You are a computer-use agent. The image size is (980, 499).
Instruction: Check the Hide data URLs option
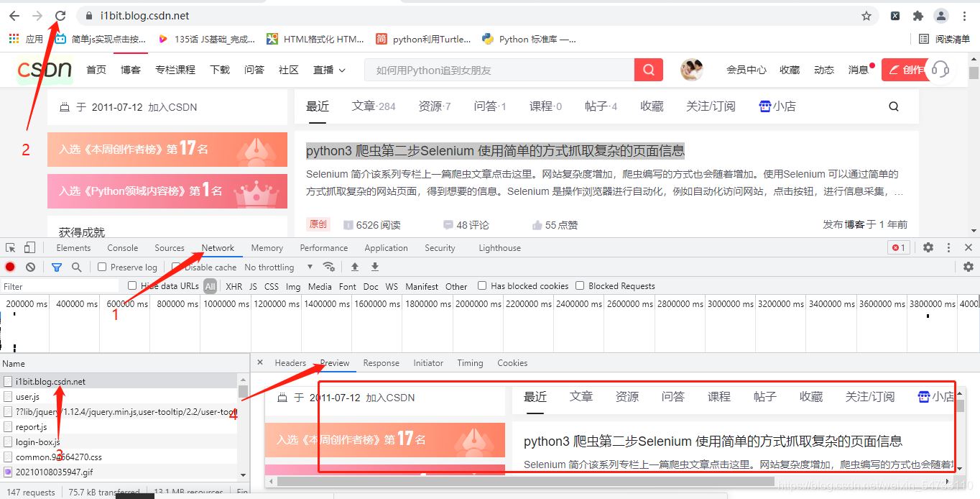[132, 285]
